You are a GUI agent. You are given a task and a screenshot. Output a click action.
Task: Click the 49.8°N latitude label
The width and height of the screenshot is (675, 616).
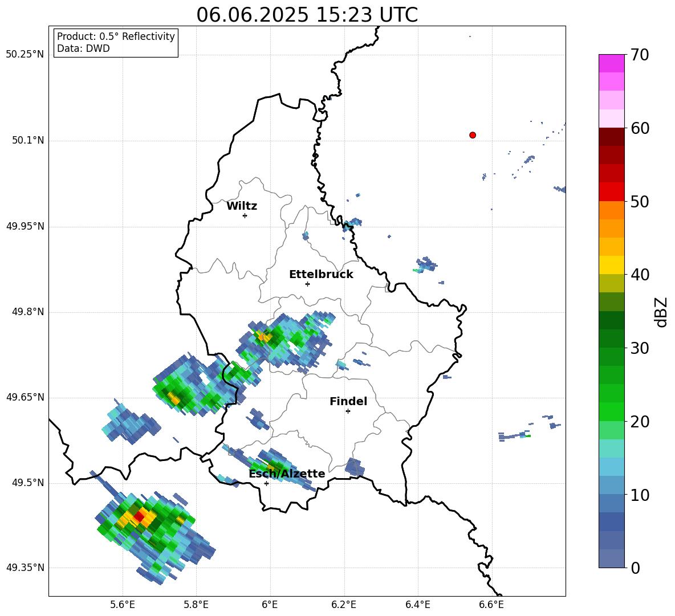point(28,312)
